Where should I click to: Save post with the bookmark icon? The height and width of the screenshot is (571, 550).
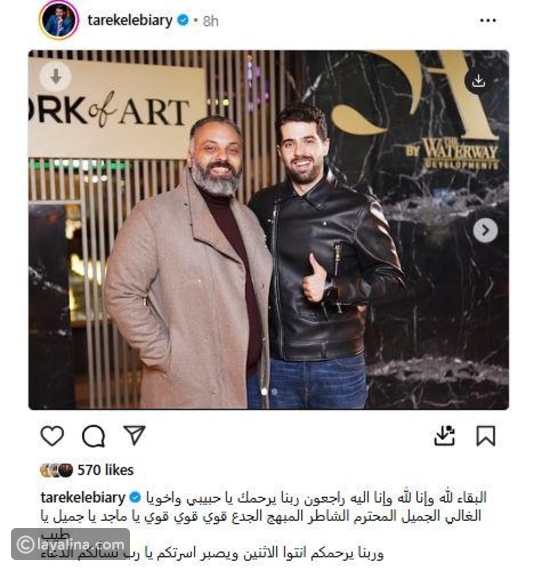pyautogui.click(x=486, y=436)
